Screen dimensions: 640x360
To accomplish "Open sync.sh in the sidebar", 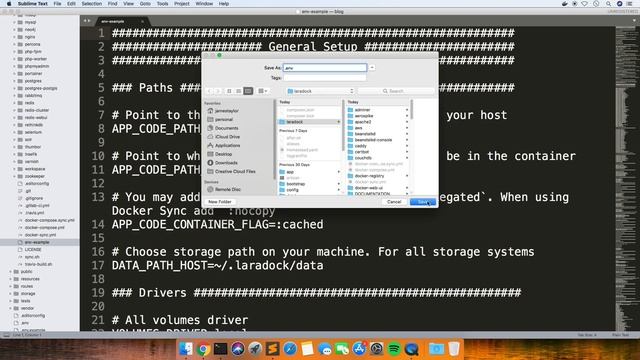I will point(32,257).
